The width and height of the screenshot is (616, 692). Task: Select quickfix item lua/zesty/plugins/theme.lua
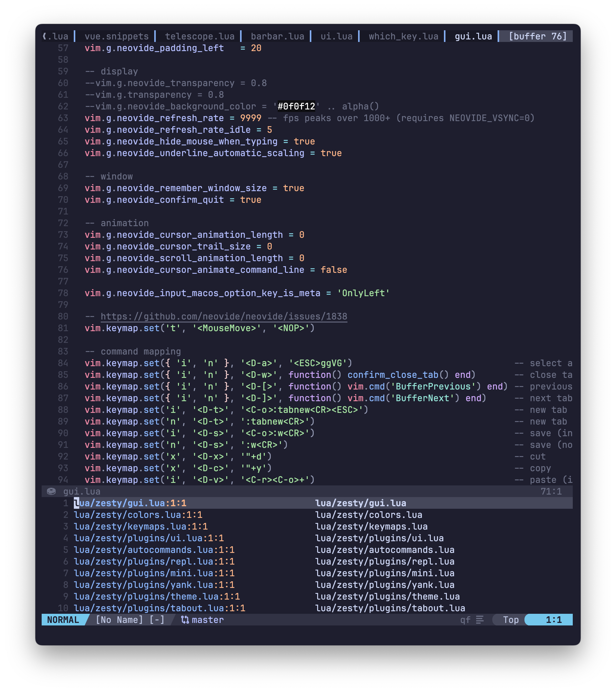[157, 596]
